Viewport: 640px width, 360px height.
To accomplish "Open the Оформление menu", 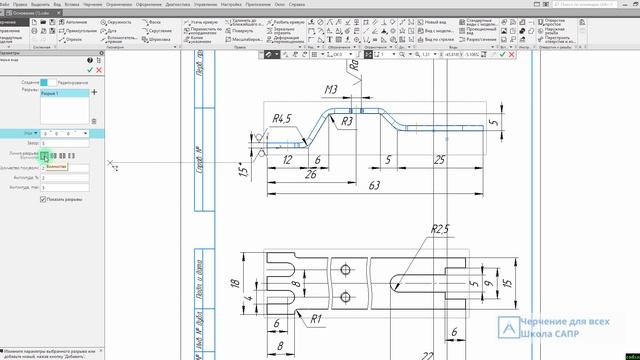I will point(149,4).
